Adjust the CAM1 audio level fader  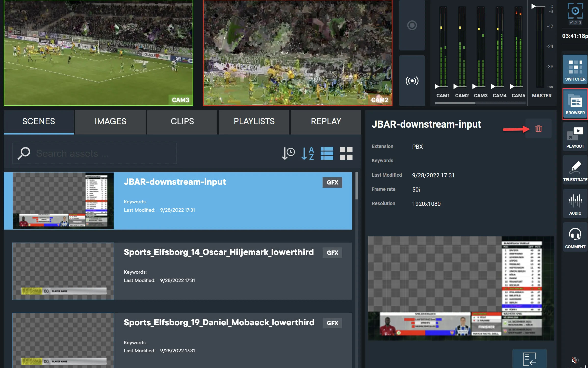point(437,86)
